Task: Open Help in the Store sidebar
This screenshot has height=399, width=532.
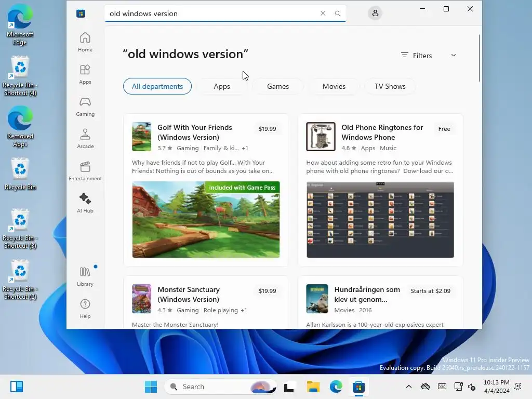Action: (x=85, y=309)
